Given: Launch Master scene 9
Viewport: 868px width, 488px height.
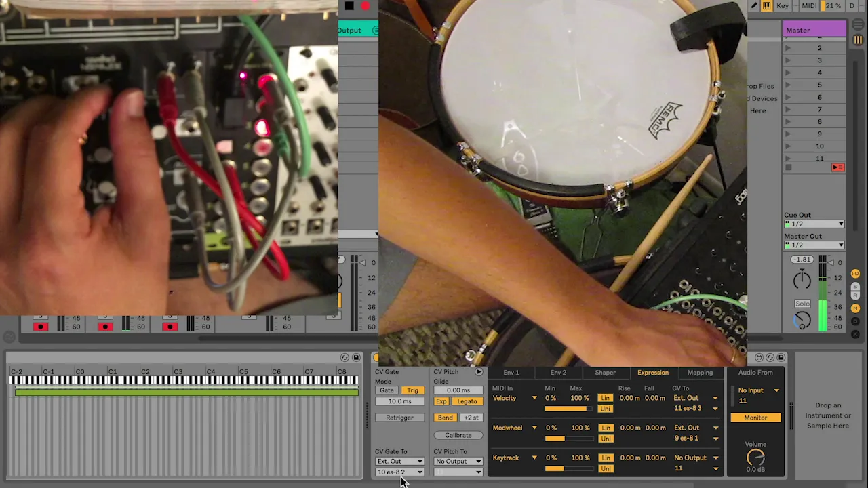Looking at the screenshot, I should tap(787, 134).
